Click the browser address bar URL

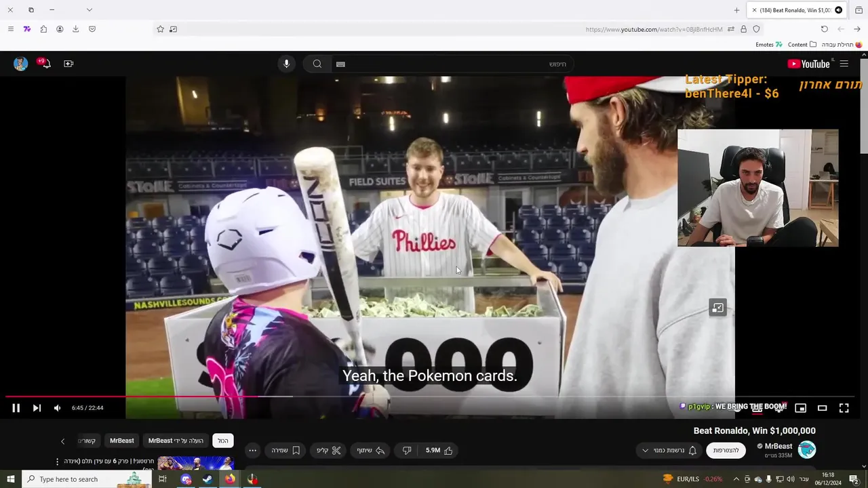click(x=653, y=29)
